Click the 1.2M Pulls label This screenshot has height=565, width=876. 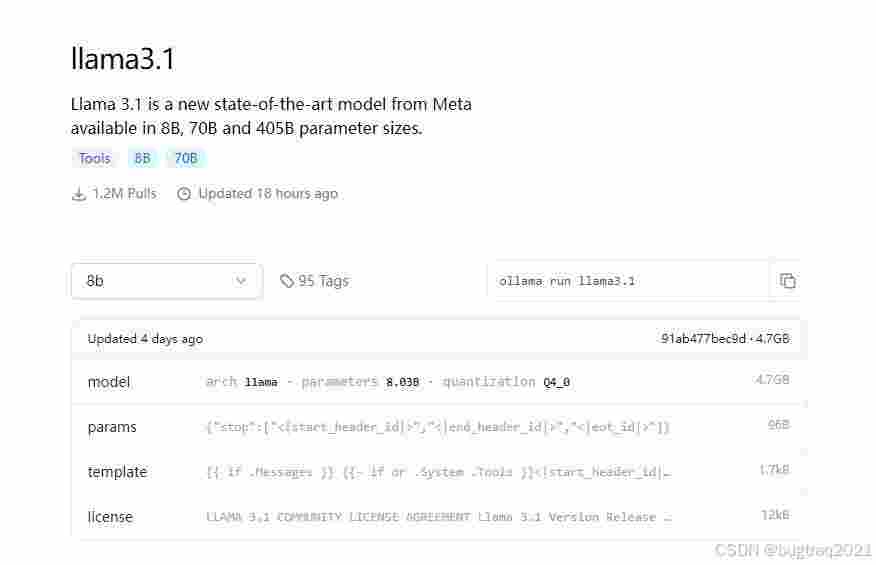(x=125, y=193)
